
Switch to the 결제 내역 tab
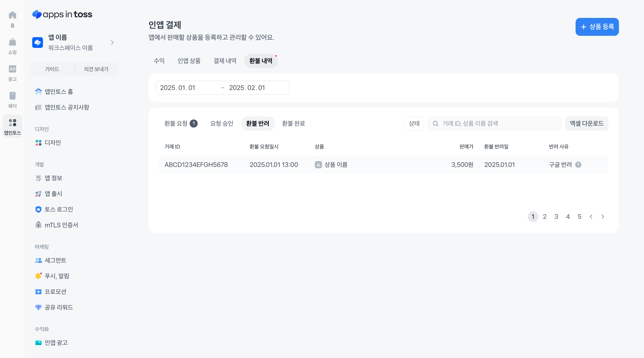[x=225, y=61]
